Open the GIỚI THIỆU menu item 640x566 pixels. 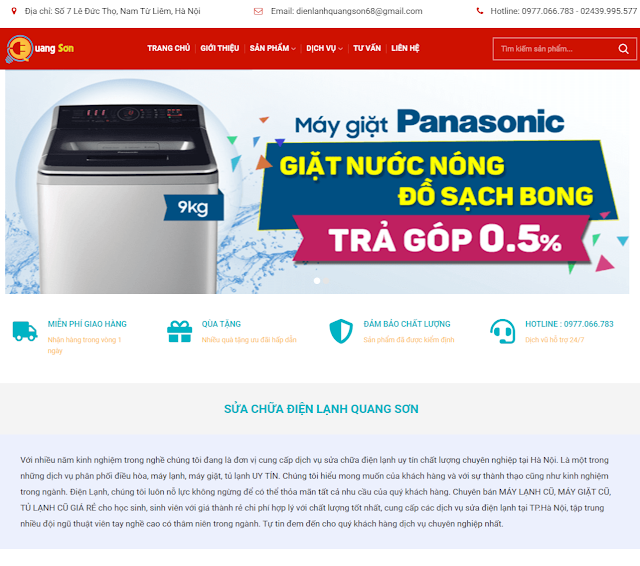point(220,48)
